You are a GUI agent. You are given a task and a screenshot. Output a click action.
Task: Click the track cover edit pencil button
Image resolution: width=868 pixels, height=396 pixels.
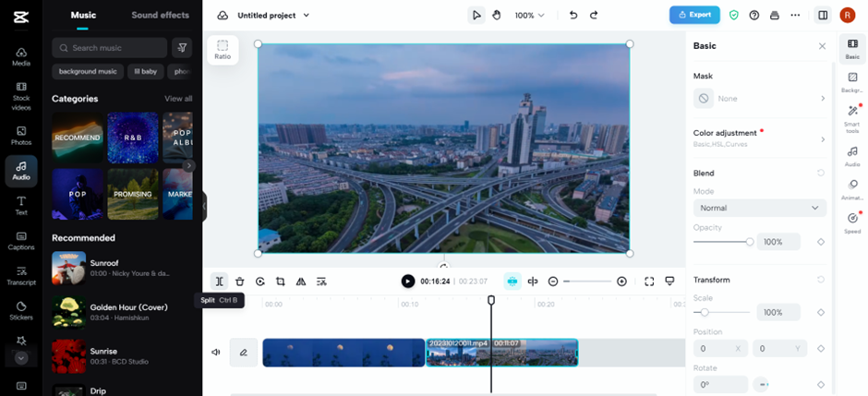(244, 353)
